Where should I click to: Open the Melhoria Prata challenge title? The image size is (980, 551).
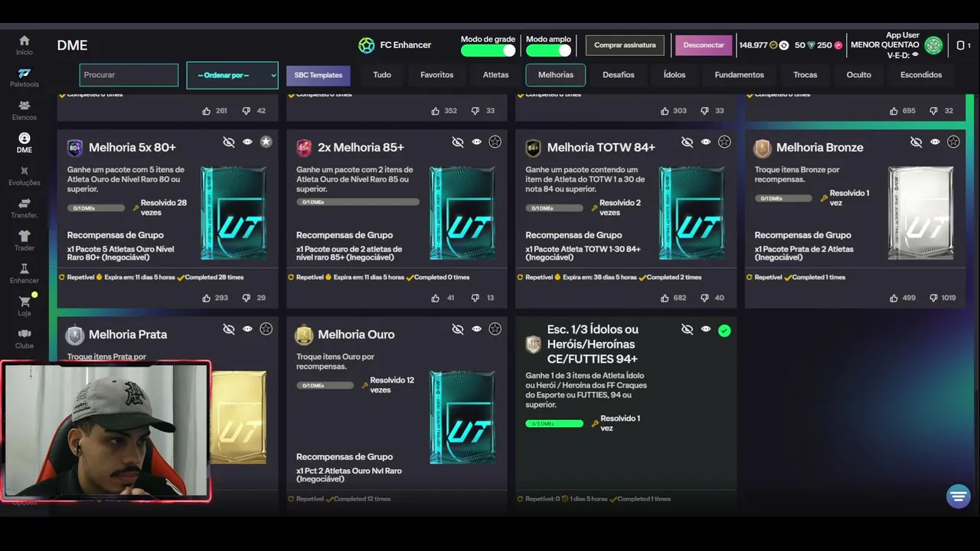(128, 334)
